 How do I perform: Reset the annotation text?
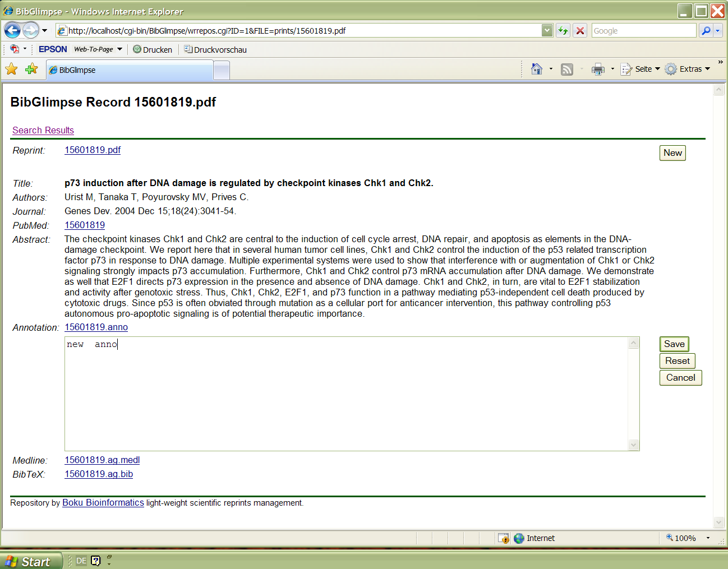point(678,361)
